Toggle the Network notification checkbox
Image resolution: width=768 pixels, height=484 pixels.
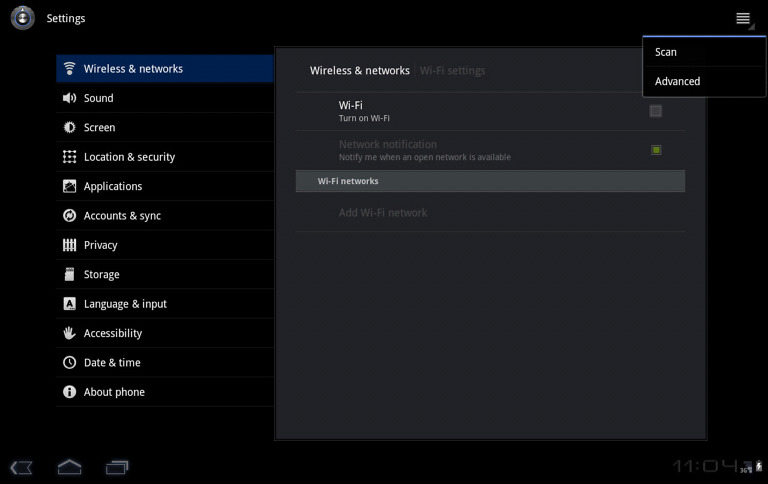(x=656, y=150)
